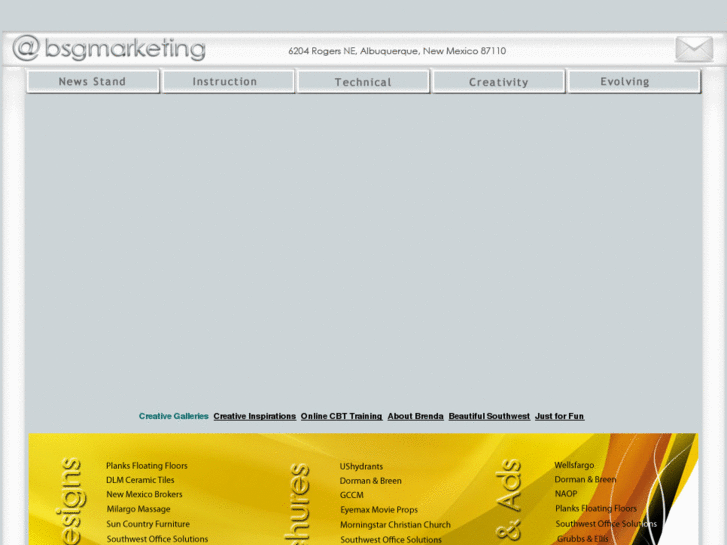Open Southwest Office Solutions in the Ads column
This screenshot has width=727, height=545.
pyautogui.click(x=606, y=524)
